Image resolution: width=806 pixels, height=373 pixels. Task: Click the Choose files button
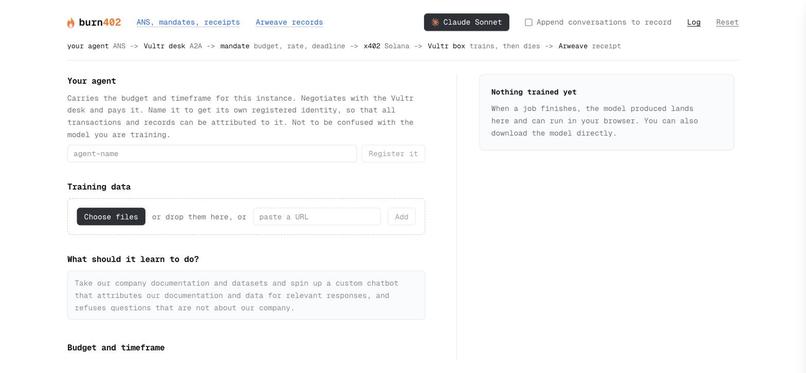[x=111, y=217]
